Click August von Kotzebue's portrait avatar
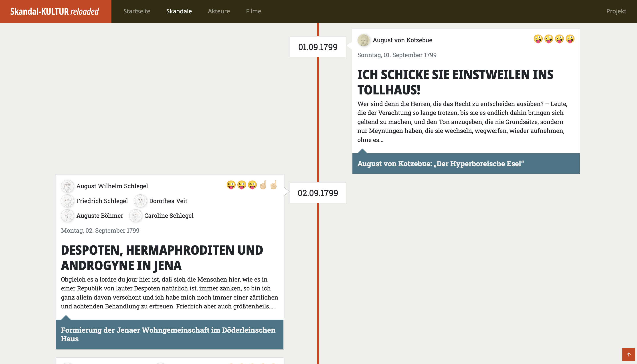This screenshot has width=637, height=364. [x=363, y=40]
